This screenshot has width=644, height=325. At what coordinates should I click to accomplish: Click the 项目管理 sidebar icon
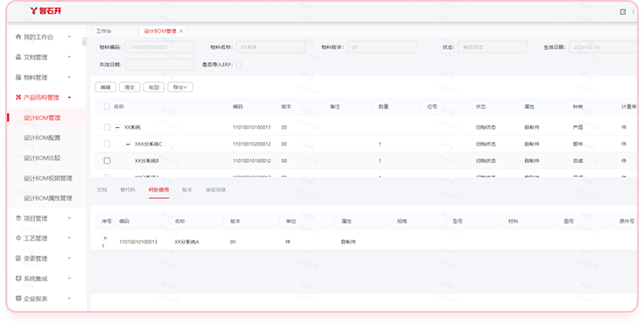[x=18, y=218]
